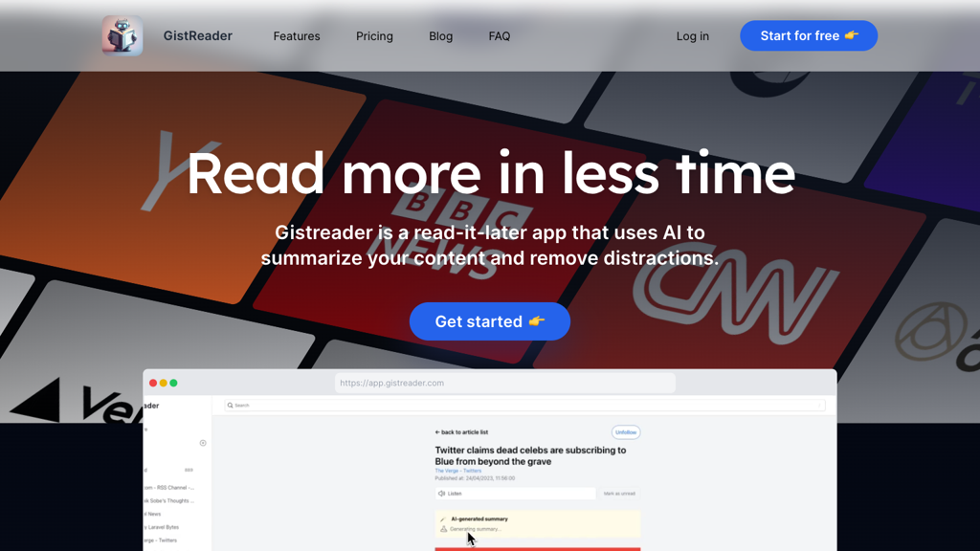Click the 'Log in' link
This screenshot has height=551, width=980.
click(x=692, y=35)
